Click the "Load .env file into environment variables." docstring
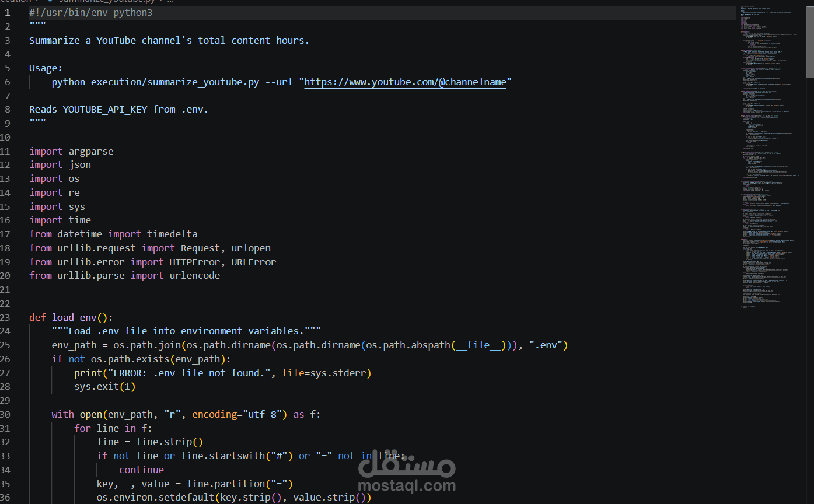814x504 pixels. (186, 331)
